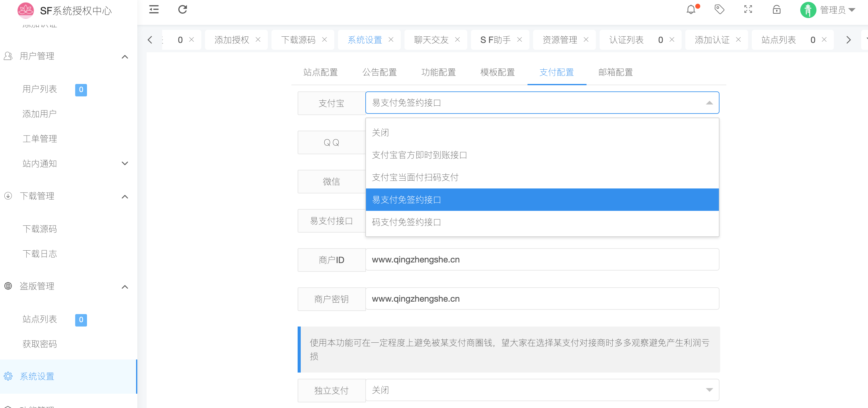The width and height of the screenshot is (868, 408).
Task: Click the 易支付接口 field label
Action: pos(331,221)
